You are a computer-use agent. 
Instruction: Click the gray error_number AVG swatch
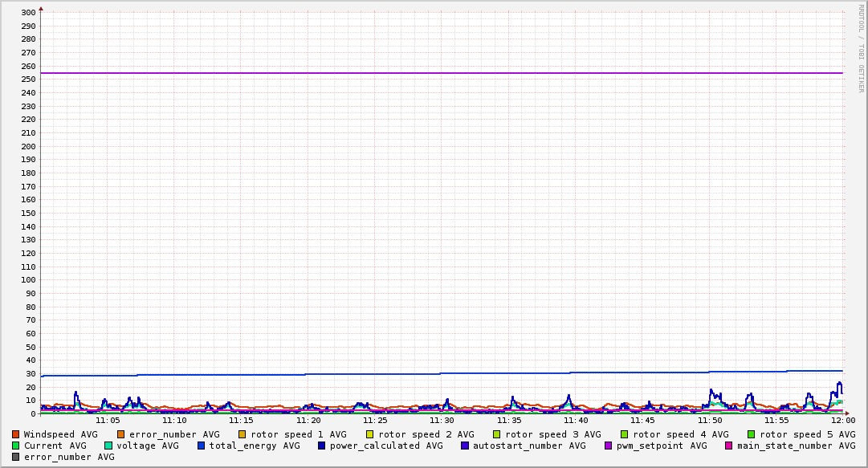click(x=15, y=457)
